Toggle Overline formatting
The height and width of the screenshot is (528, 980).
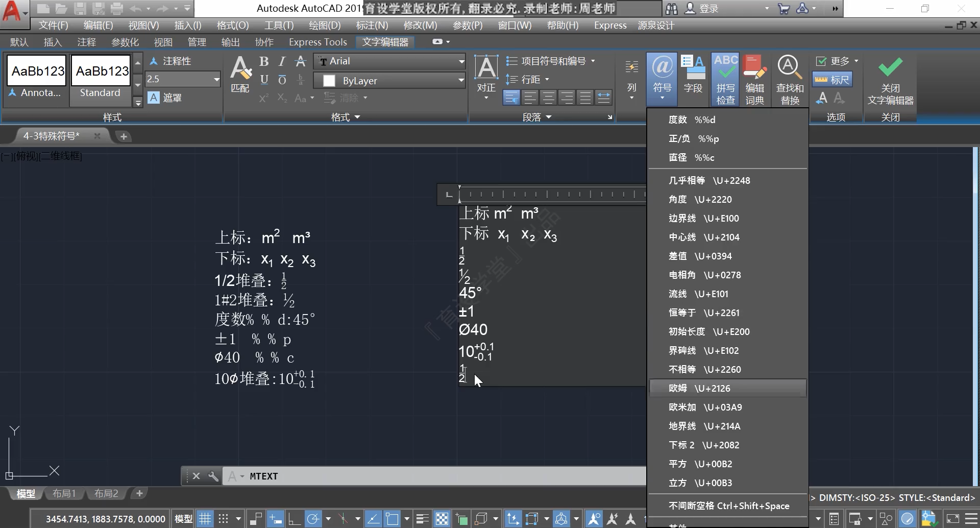pos(282,80)
